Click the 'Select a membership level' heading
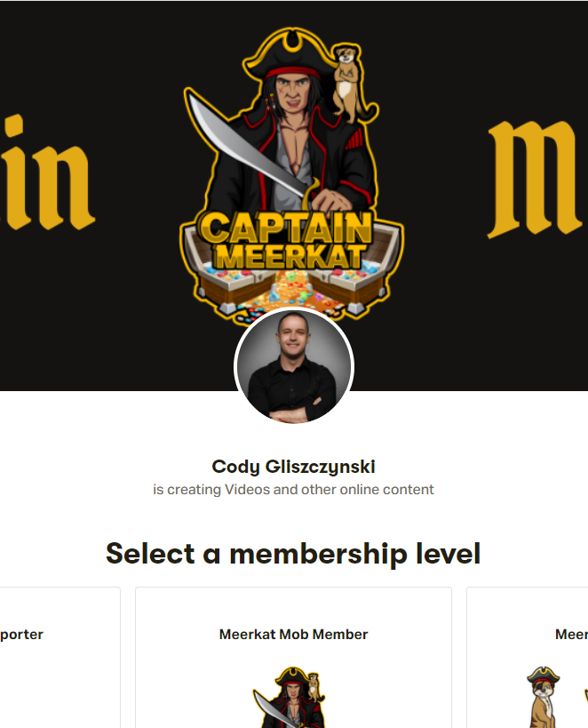This screenshot has height=728, width=588. click(x=293, y=554)
